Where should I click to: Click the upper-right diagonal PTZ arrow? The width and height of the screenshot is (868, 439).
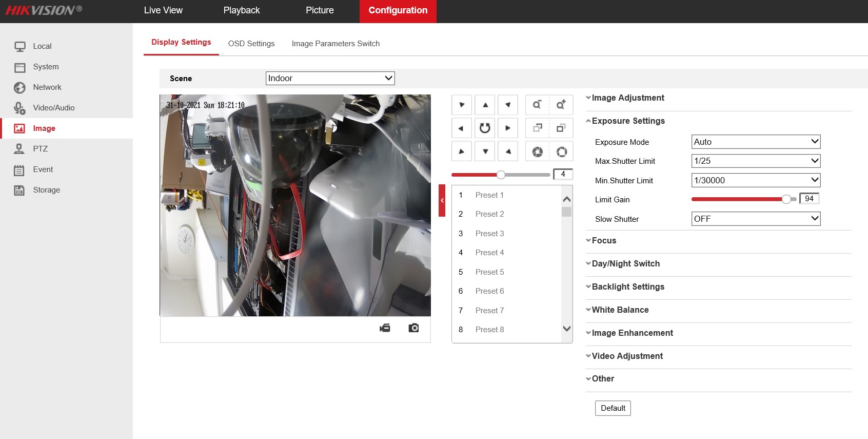pos(508,105)
